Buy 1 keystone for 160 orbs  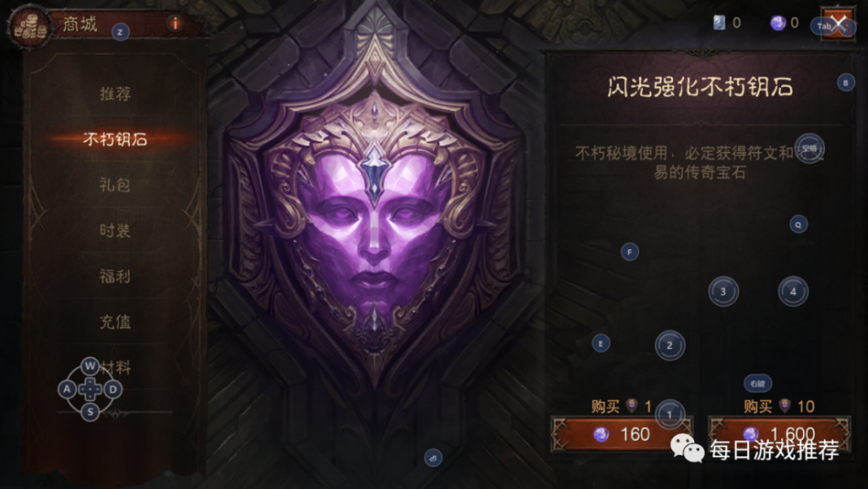(622, 434)
